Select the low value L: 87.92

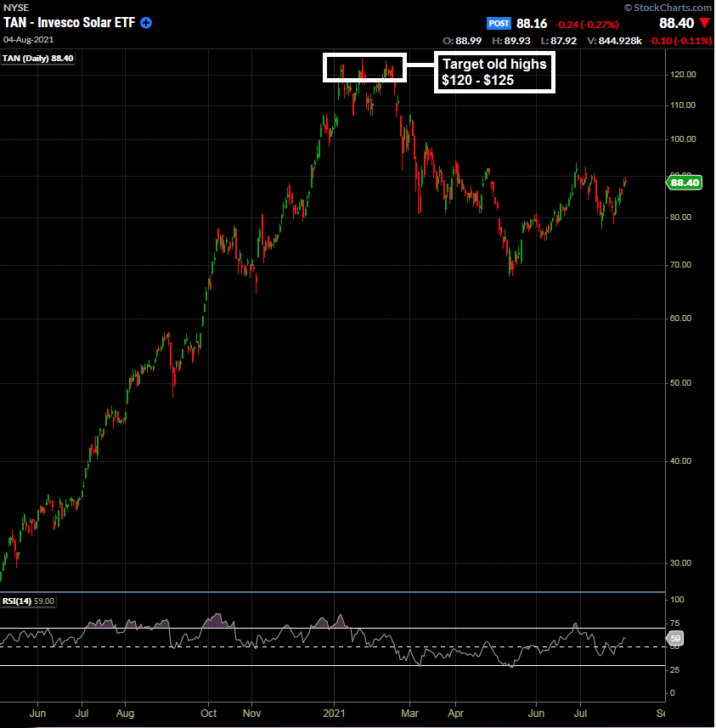559,41
